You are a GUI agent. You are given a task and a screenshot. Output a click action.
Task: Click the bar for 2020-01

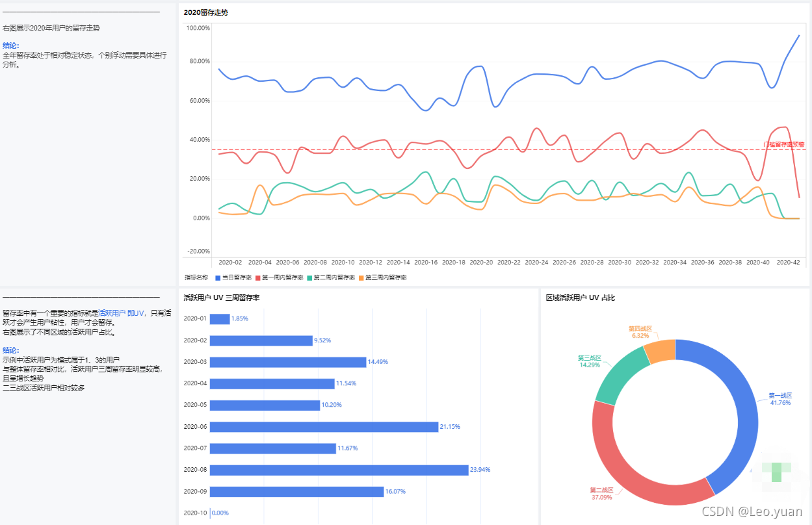point(220,319)
